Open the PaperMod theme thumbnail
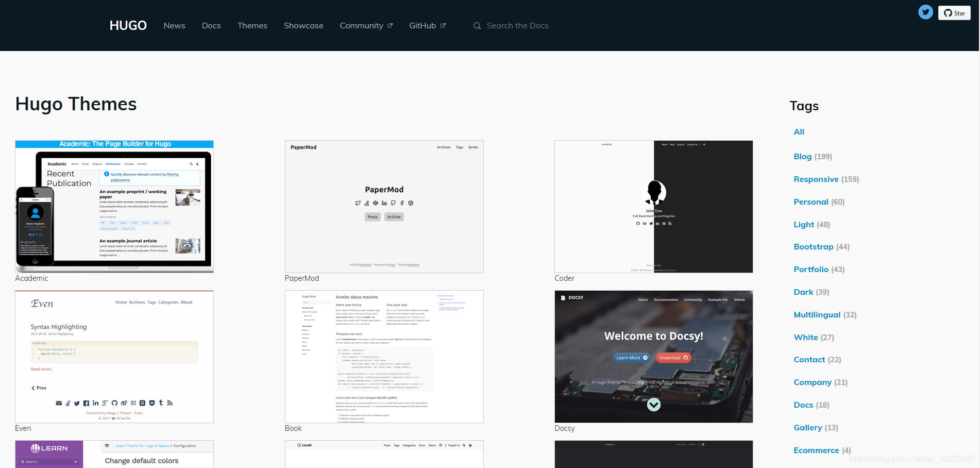980x468 pixels. click(x=384, y=206)
